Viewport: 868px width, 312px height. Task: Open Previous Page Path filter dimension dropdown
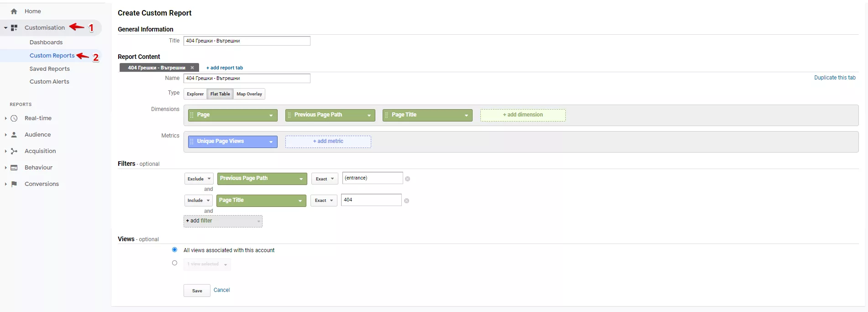point(262,179)
